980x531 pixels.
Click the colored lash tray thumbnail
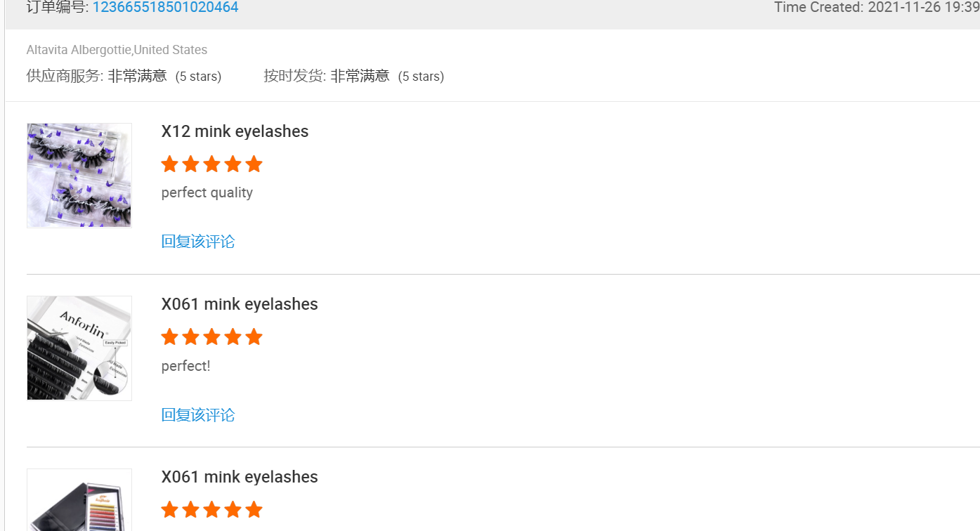pos(79,500)
